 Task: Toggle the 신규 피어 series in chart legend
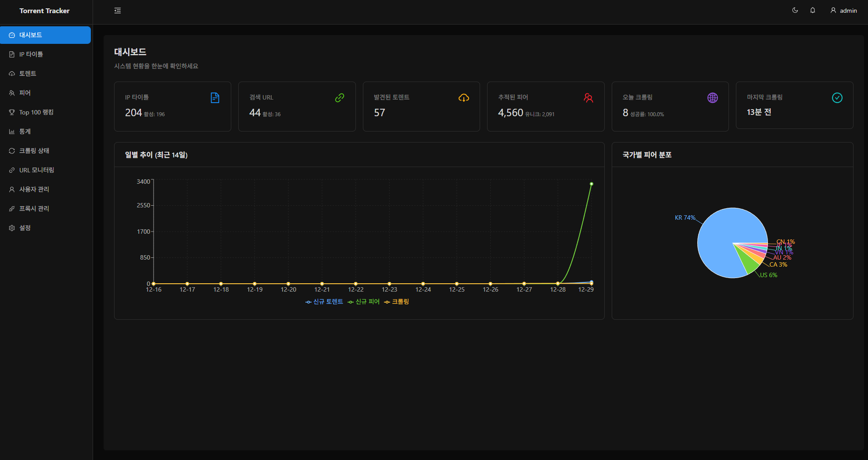tap(364, 302)
